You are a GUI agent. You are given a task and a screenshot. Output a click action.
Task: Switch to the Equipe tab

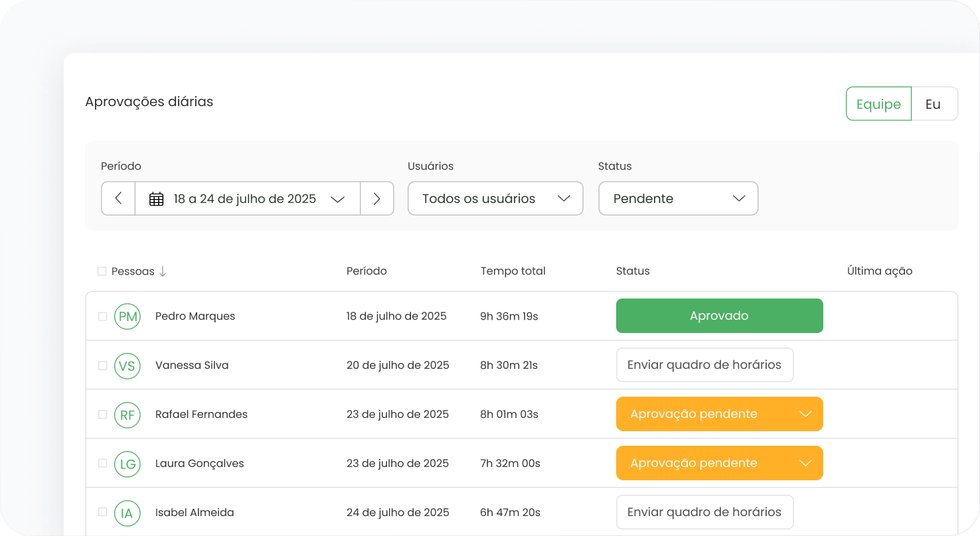point(878,104)
